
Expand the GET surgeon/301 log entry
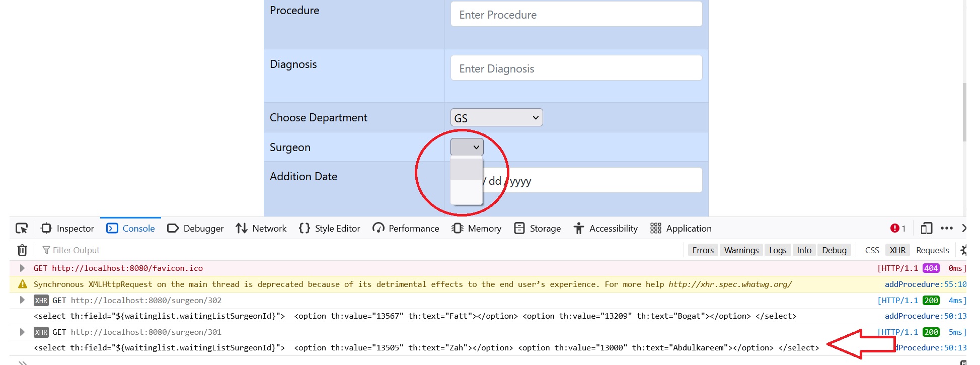pyautogui.click(x=22, y=332)
